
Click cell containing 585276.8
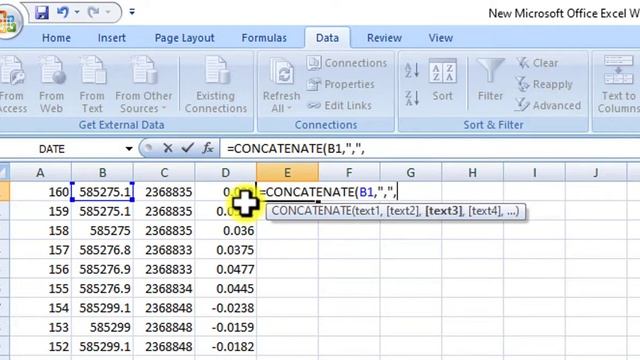tap(102, 250)
